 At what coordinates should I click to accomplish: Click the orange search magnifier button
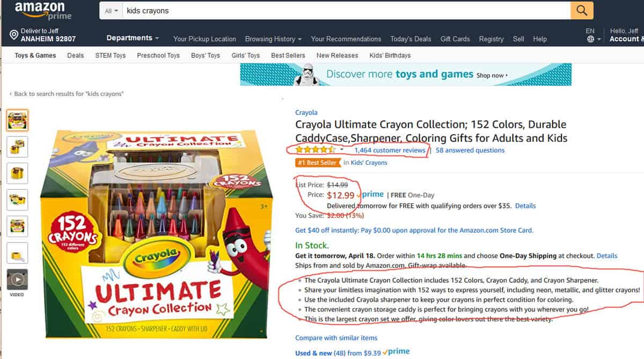click(582, 10)
